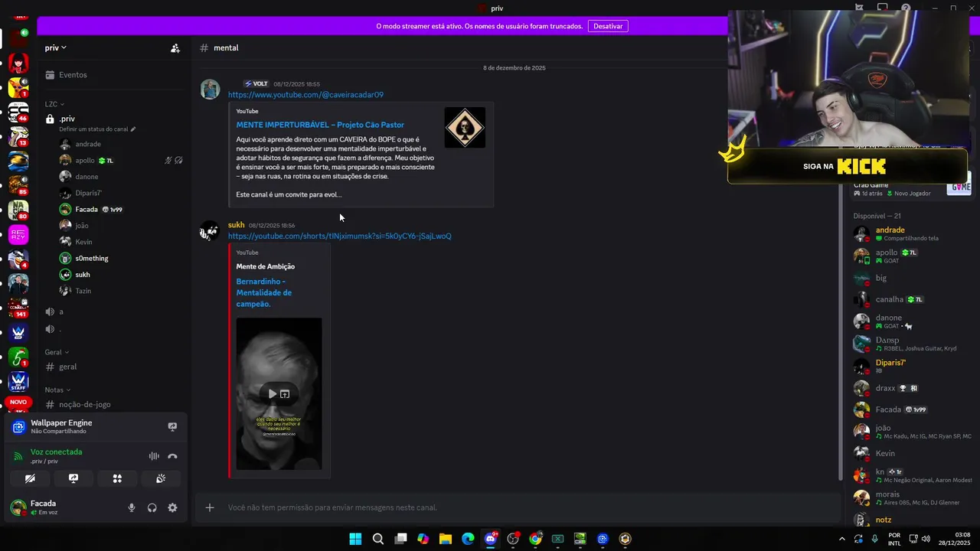The width and height of the screenshot is (980, 551).
Task: Collapse the LZC category
Action: pyautogui.click(x=54, y=104)
